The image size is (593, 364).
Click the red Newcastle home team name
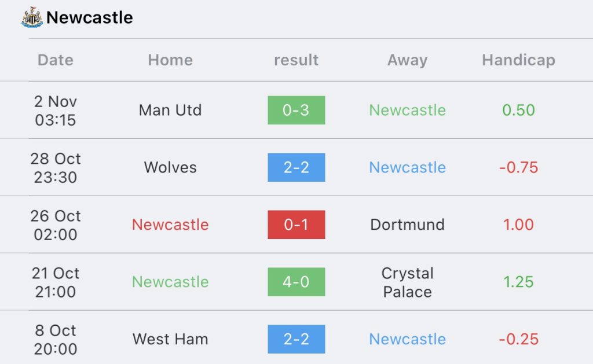pyautogui.click(x=170, y=225)
